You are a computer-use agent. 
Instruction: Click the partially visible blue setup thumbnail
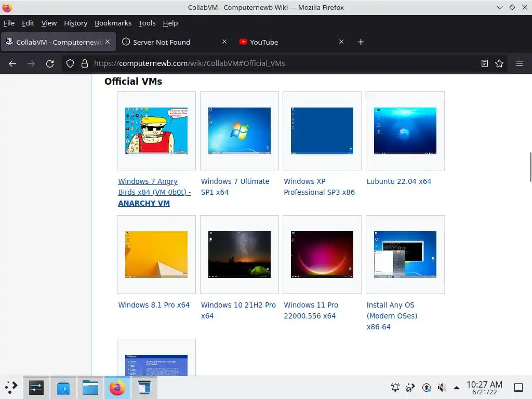point(156,365)
